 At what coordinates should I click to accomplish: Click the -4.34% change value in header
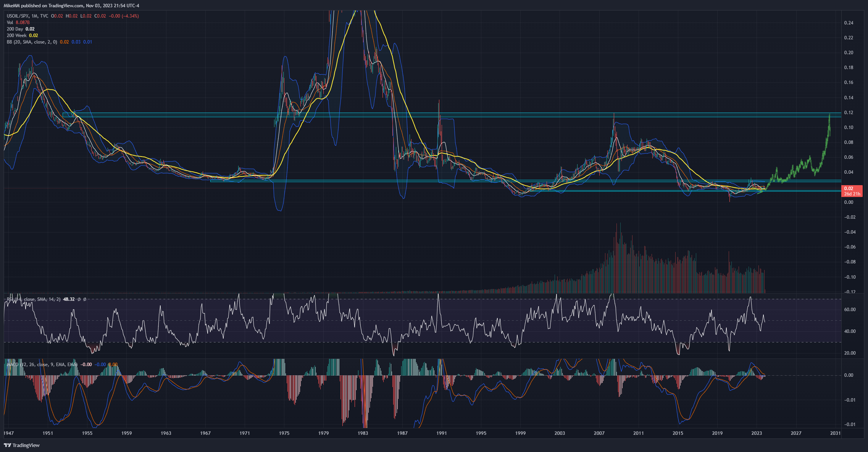point(130,16)
